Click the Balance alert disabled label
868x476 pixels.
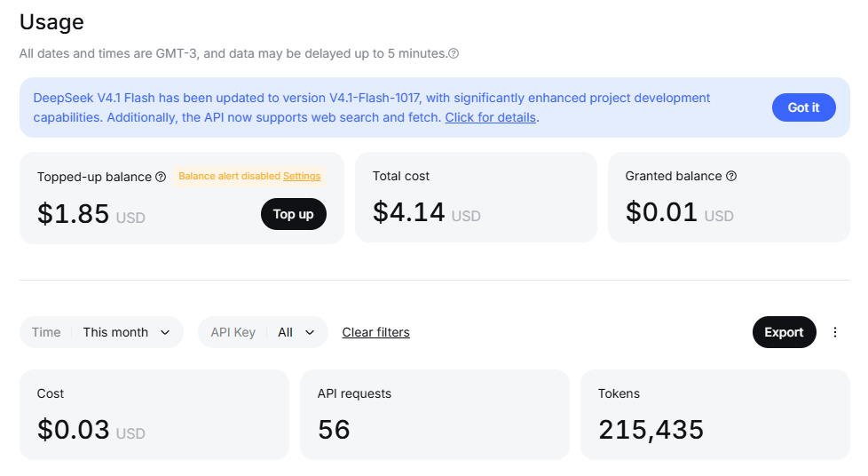pos(229,176)
